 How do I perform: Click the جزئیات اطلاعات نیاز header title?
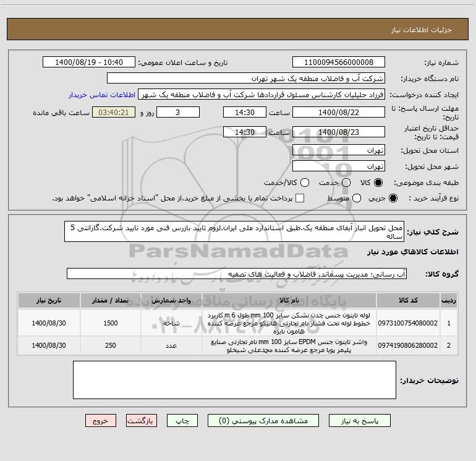[422, 30]
